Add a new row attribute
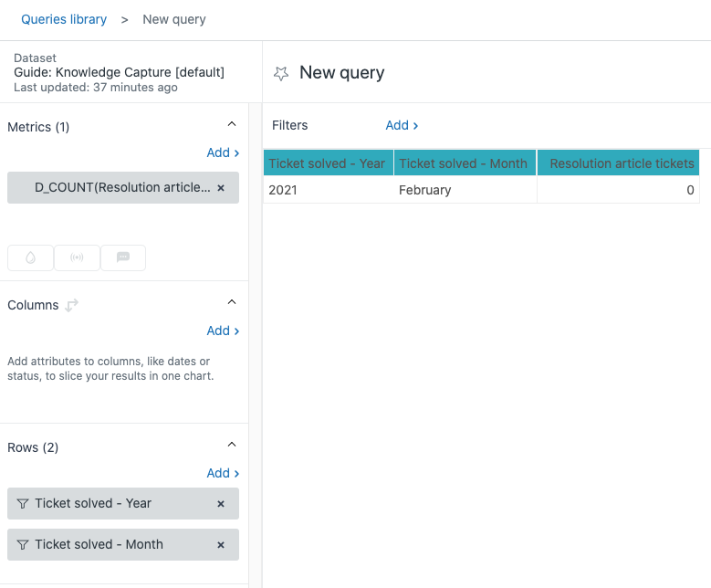Screen dimensions: 711x588 223,473
